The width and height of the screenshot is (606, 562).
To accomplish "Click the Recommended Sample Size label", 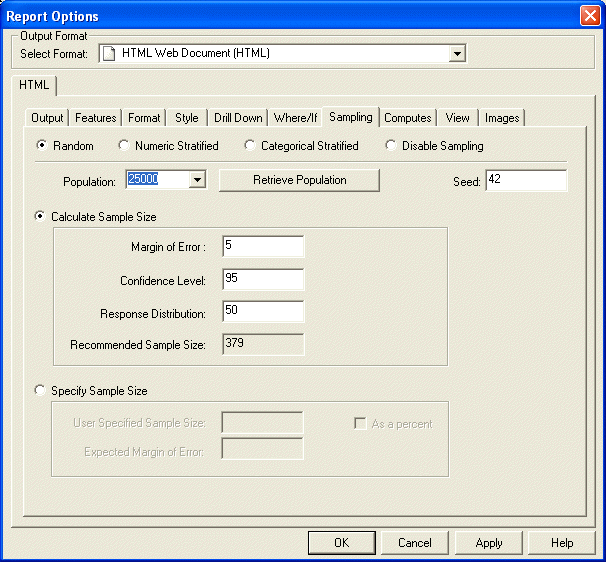I will point(138,345).
